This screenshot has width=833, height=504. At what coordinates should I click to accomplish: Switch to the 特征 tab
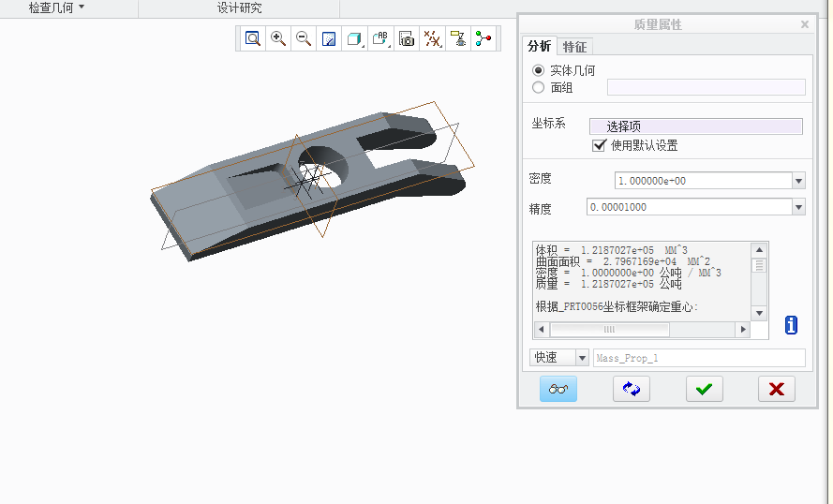(575, 47)
